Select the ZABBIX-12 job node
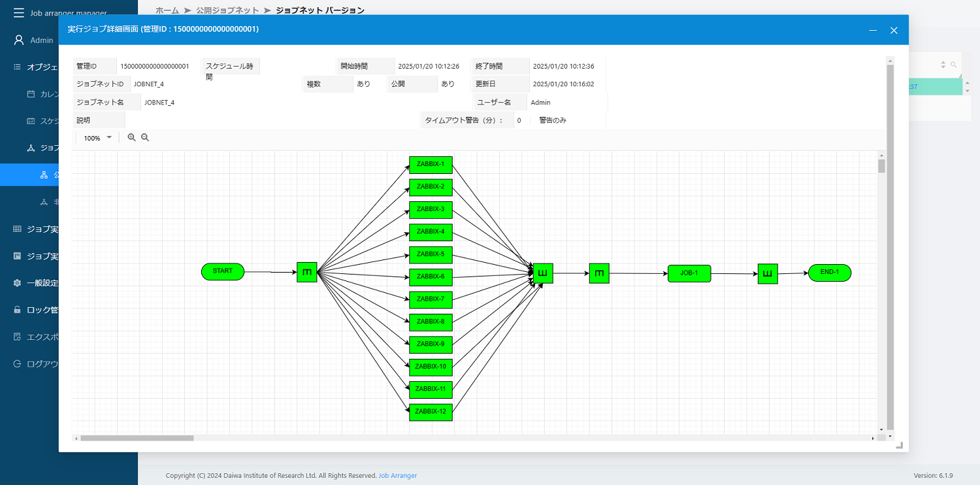 point(431,412)
